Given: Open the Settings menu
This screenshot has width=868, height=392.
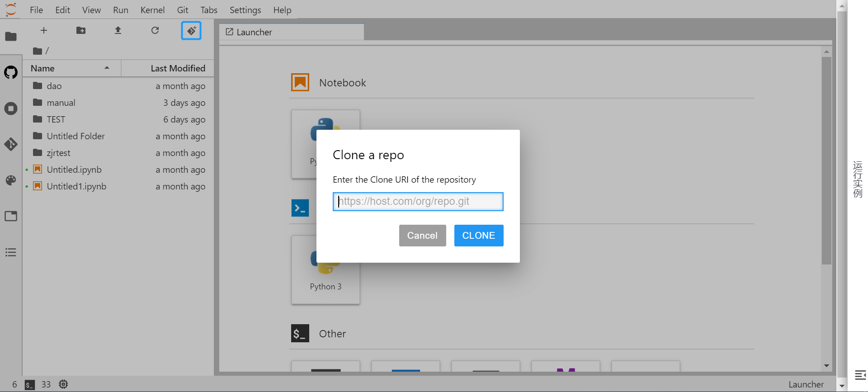Looking at the screenshot, I should 245,10.
